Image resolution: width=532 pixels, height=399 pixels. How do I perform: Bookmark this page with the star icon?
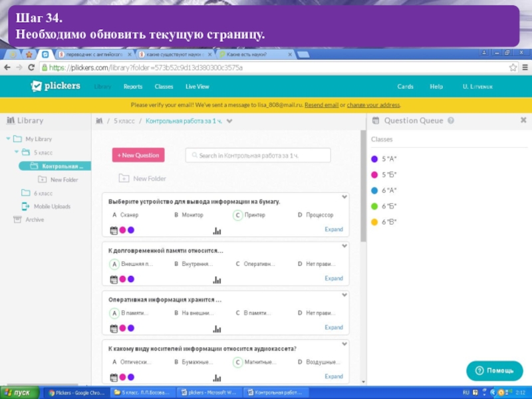click(513, 68)
